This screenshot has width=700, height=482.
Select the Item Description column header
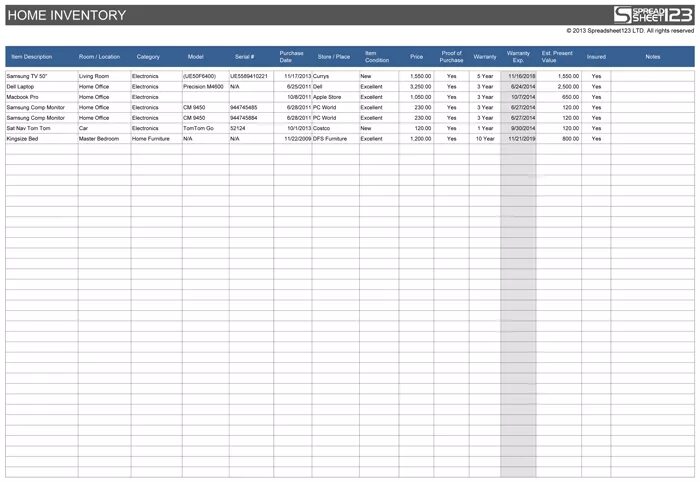pos(32,57)
